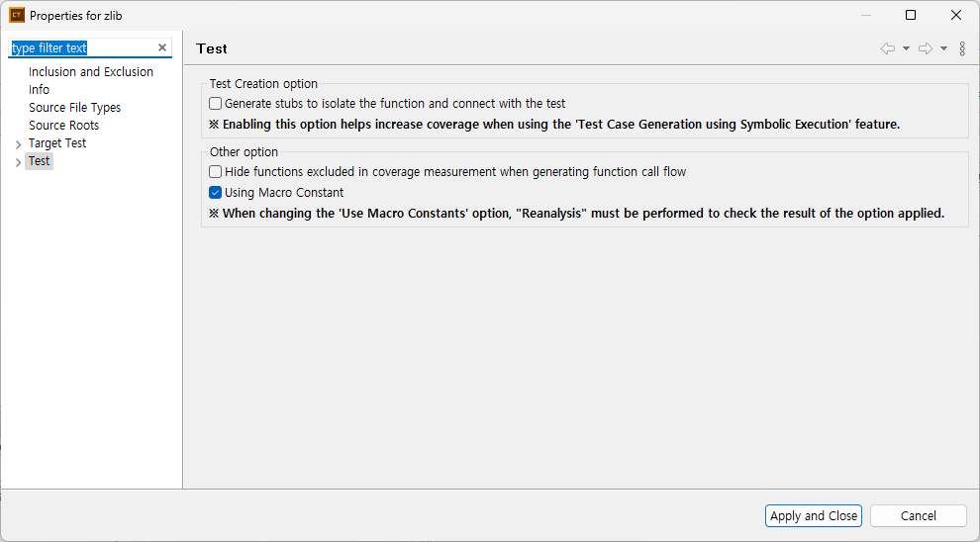Expand the Test tree node arrow
The width and height of the screenshot is (980, 542).
tap(18, 162)
